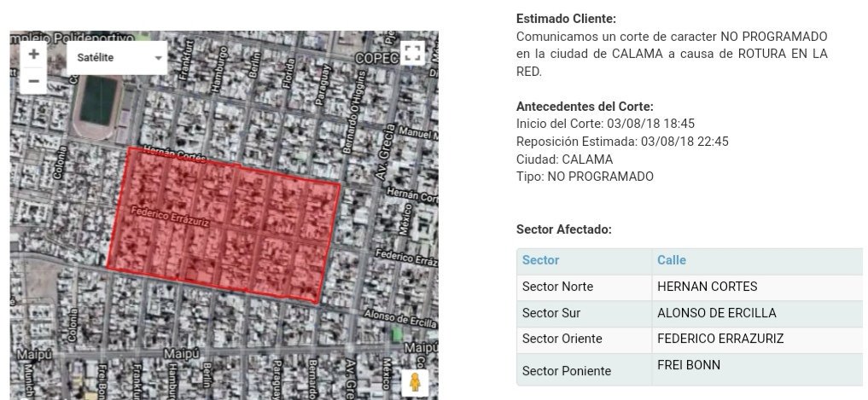Click the FEDERICO ERRAZURIZ table cell

(757, 339)
